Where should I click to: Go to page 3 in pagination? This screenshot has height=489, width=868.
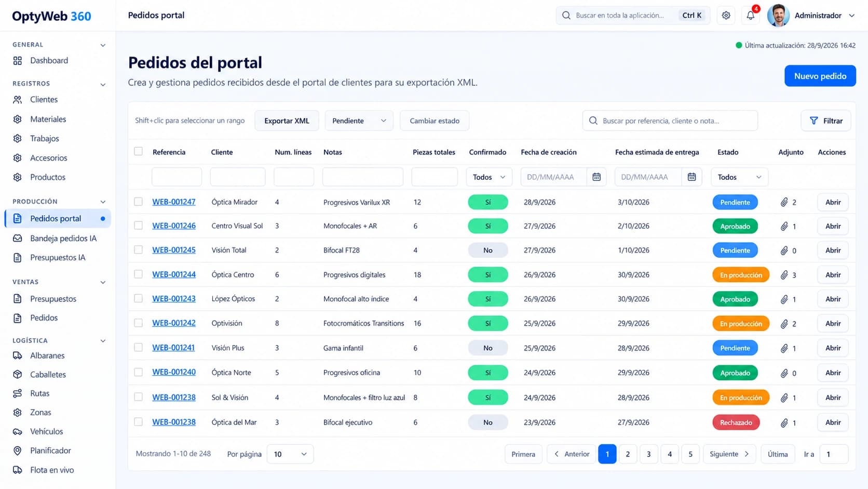[x=648, y=454]
